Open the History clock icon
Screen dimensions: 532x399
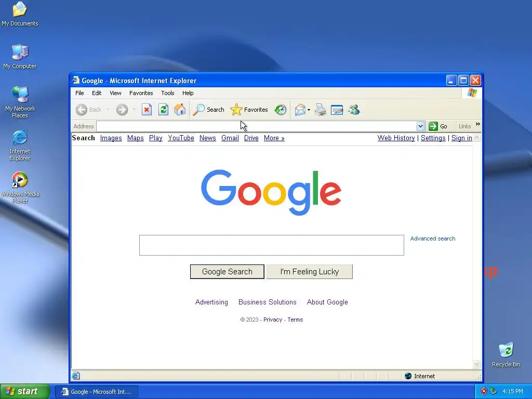(281, 110)
